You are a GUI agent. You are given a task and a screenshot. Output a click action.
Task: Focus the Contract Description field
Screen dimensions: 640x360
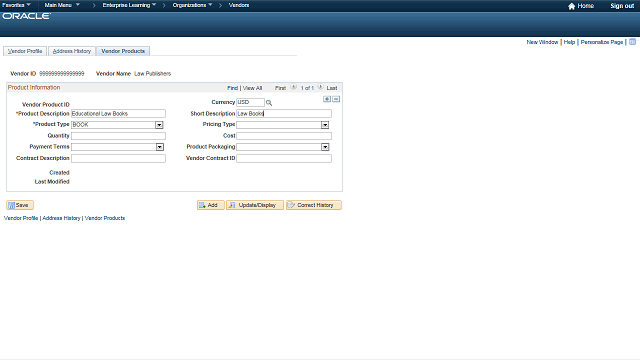[x=118, y=158]
